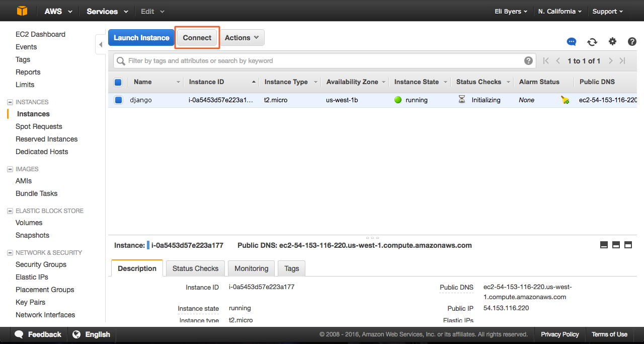Check the select-all instances checkbox

[x=118, y=82]
